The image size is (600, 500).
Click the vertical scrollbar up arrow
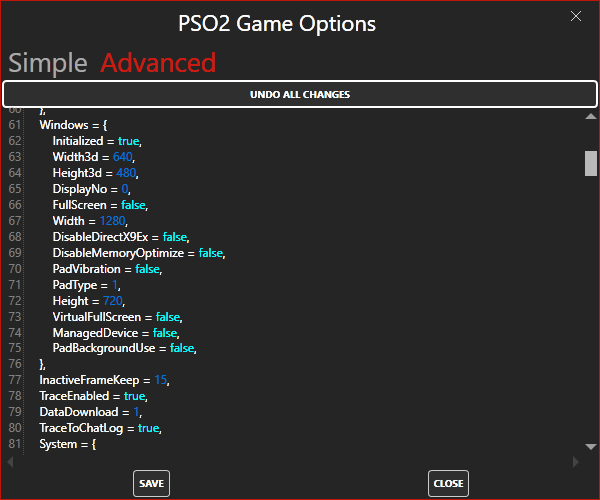point(591,116)
